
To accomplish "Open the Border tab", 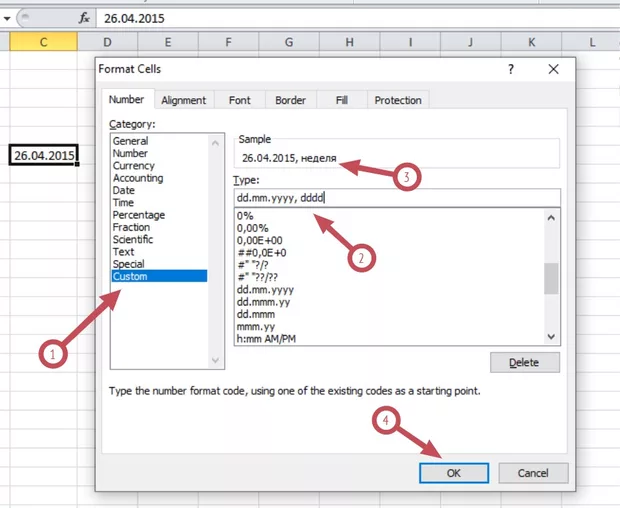I will click(x=290, y=100).
